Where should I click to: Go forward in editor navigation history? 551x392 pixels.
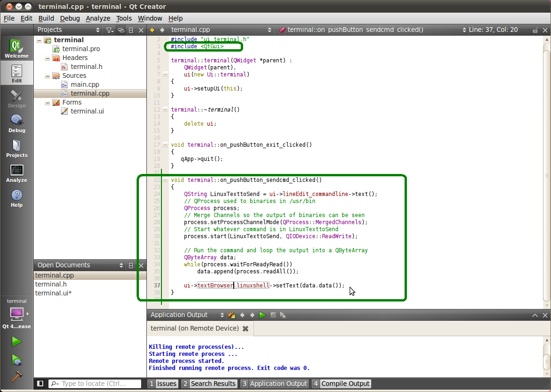(x=162, y=30)
